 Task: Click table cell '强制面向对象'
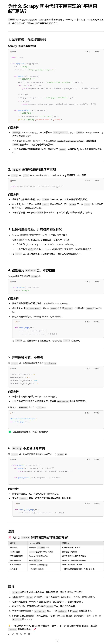coord(15,560)
